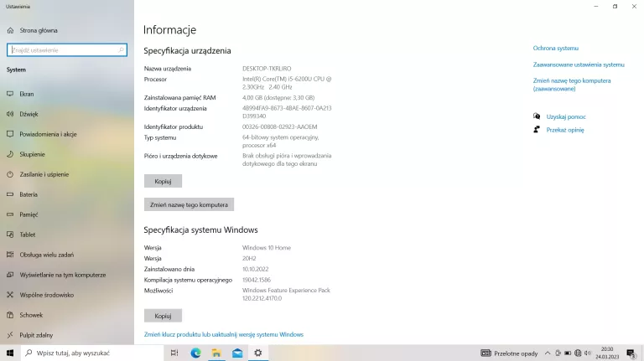644x361 pixels.
Task: Copy device specifications with Kopiuj button
Action: [163, 181]
